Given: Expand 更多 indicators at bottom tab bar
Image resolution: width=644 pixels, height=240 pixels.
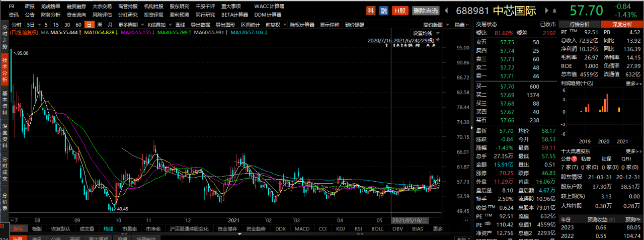Looking at the screenshot, I should [x=438, y=228].
